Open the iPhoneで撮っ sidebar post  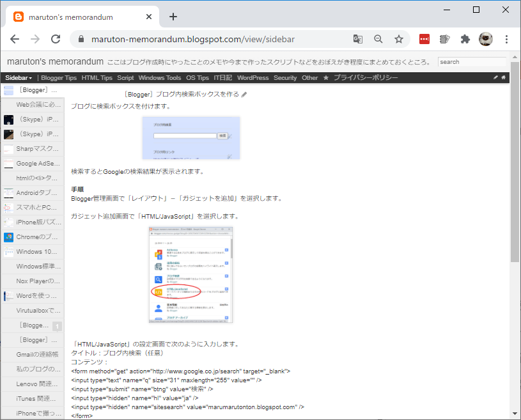click(x=32, y=414)
